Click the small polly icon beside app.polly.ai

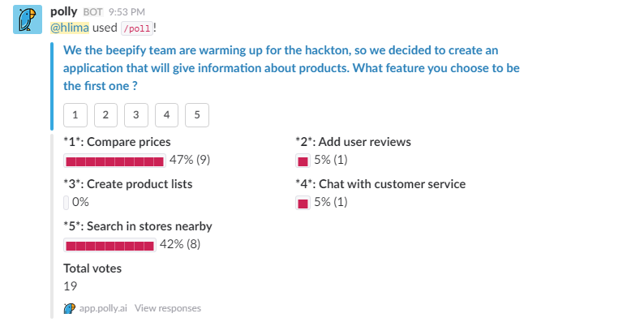(70, 308)
